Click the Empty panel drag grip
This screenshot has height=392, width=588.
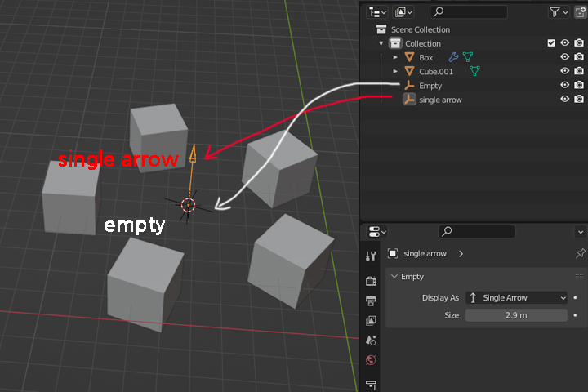[x=579, y=277]
